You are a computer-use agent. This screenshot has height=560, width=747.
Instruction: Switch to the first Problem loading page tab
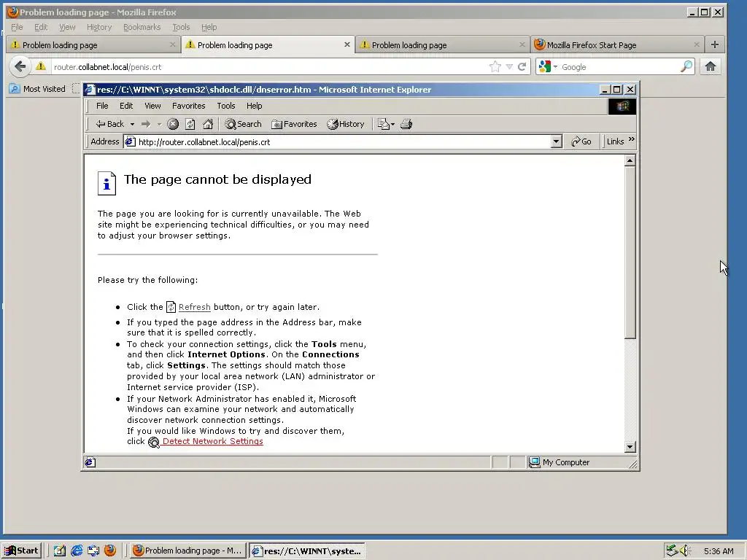[x=93, y=45]
